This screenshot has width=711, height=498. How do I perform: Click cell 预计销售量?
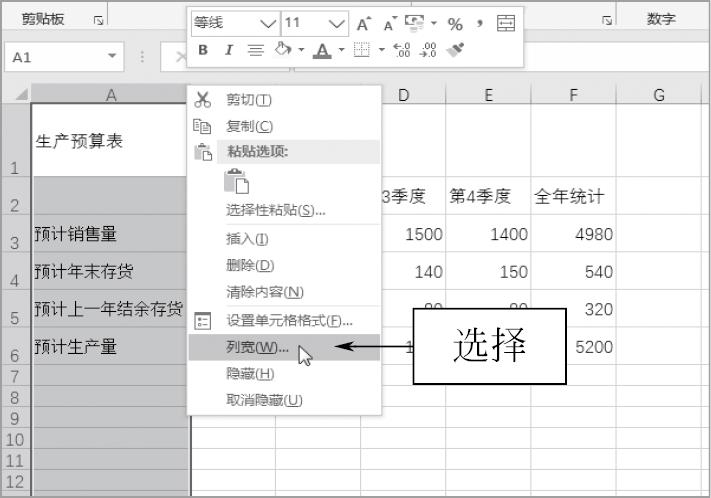pyautogui.click(x=111, y=234)
